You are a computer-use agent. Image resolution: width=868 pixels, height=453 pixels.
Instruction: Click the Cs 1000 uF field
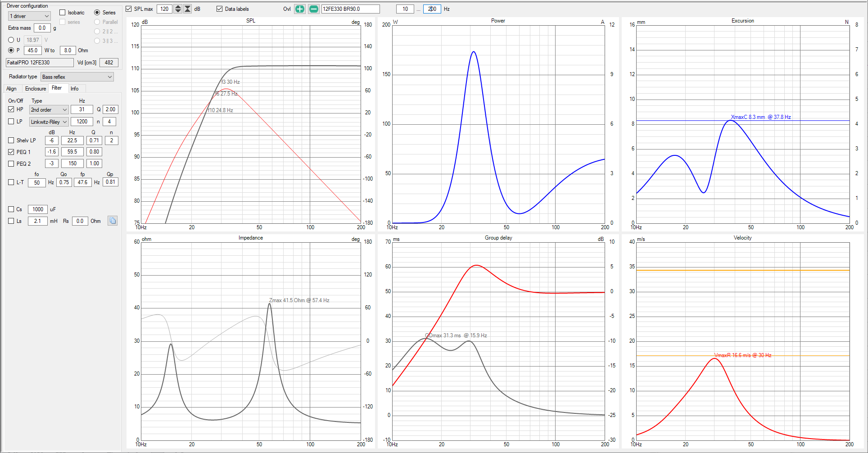coord(38,209)
